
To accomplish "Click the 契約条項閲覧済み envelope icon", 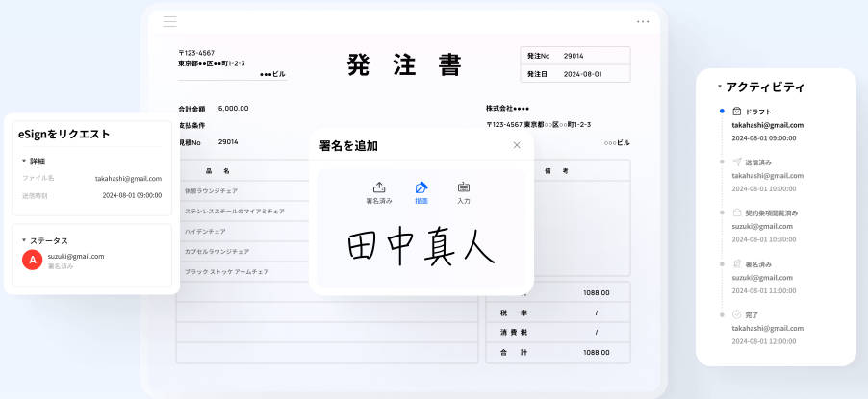I will pos(736,212).
